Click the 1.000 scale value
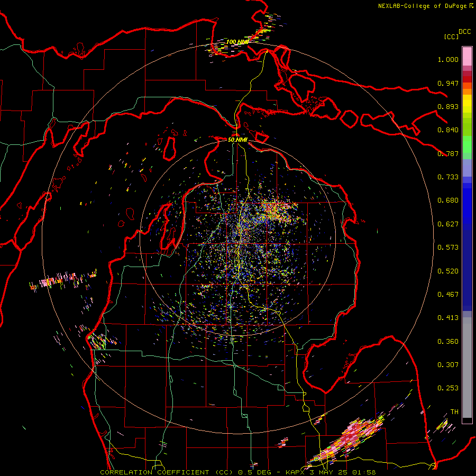Image resolution: width=476 pixels, height=476 pixels. [x=448, y=59]
